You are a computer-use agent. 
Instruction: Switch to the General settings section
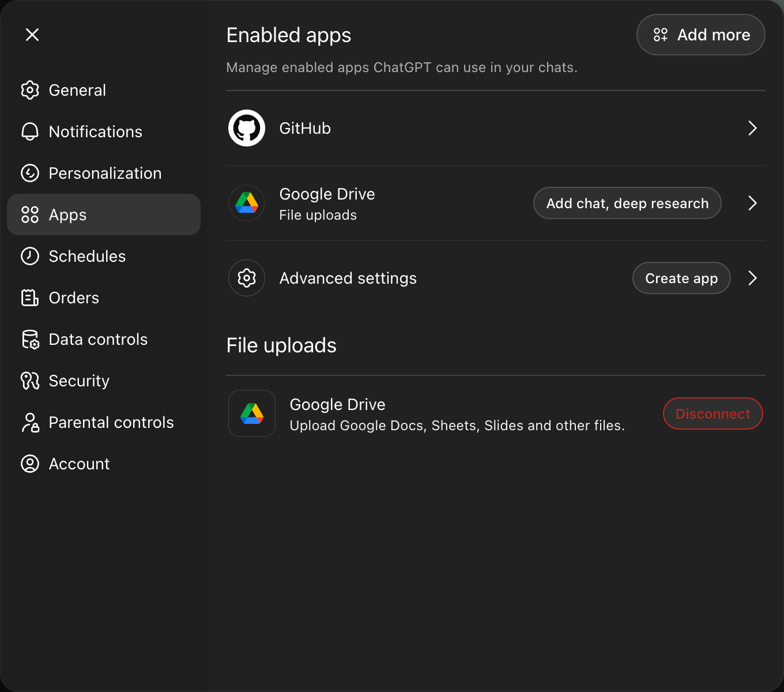click(77, 90)
